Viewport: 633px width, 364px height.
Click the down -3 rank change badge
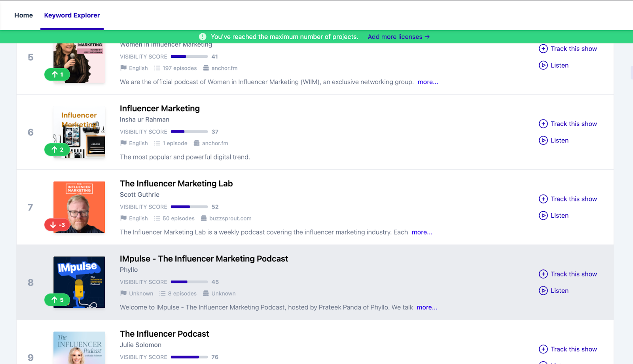click(57, 225)
